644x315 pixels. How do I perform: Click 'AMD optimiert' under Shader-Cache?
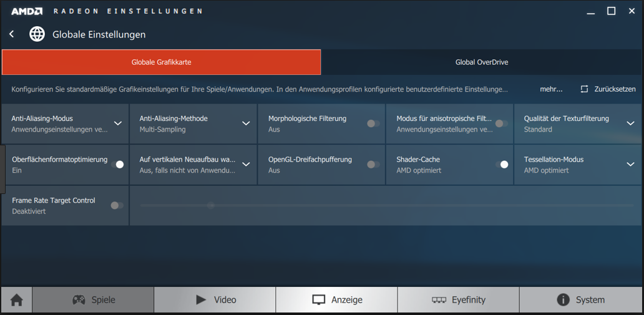(x=419, y=170)
